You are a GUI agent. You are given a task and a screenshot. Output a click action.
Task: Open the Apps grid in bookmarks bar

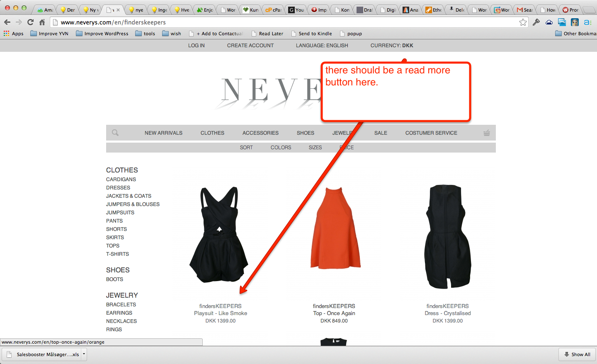pos(14,34)
